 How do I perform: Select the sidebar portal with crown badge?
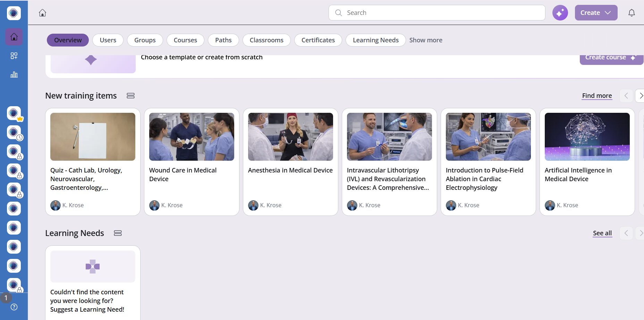[x=14, y=113]
